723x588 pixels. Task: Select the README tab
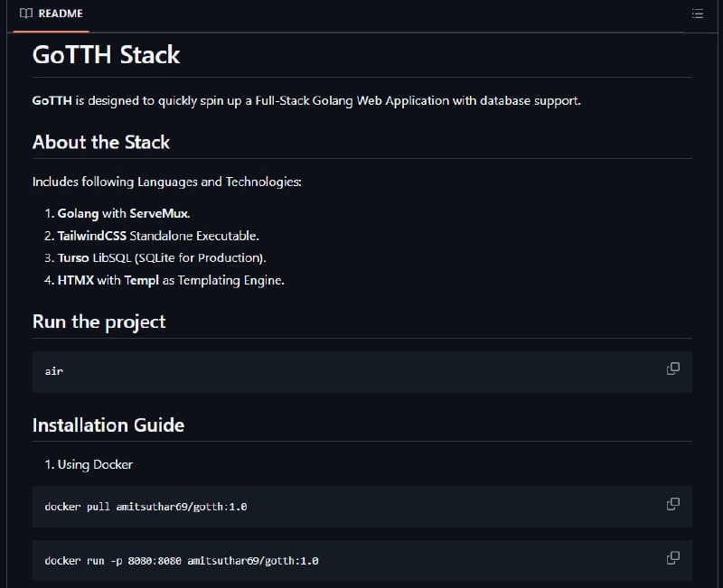pos(52,14)
